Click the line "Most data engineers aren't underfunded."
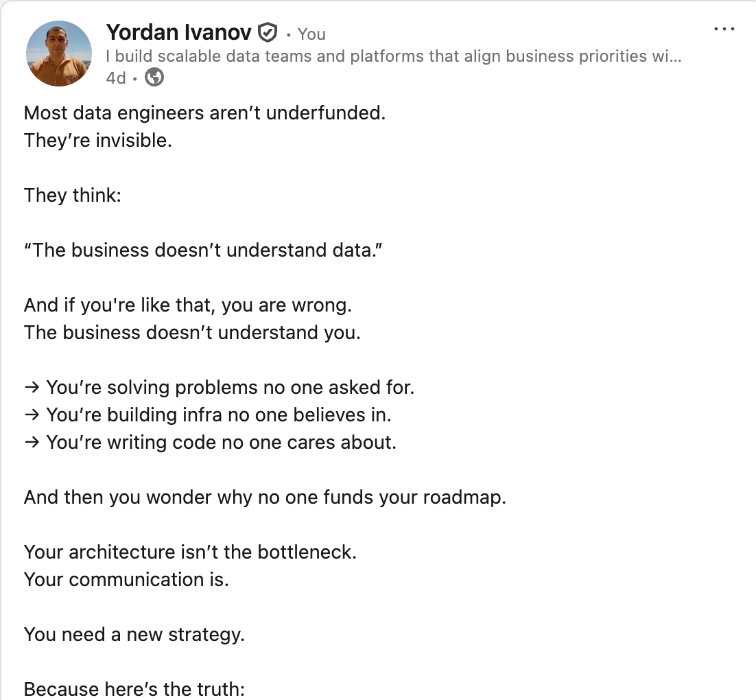The image size is (756, 700). pyautogui.click(x=205, y=113)
